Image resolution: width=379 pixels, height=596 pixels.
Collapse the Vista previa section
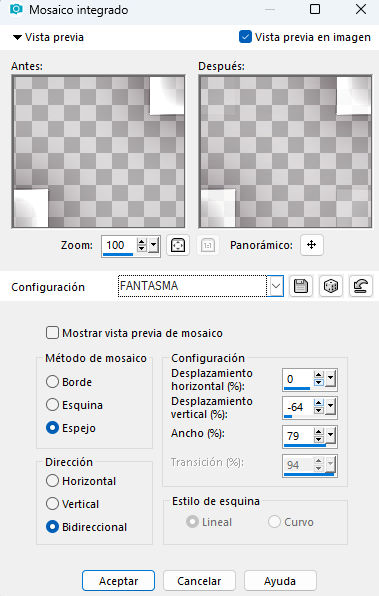[17, 37]
